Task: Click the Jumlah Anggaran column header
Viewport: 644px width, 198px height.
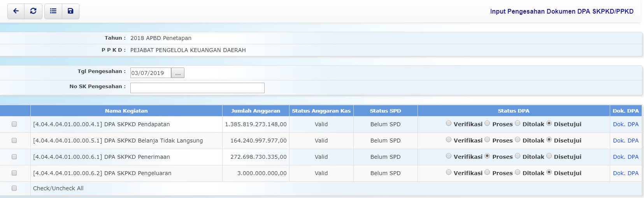Action: point(255,111)
